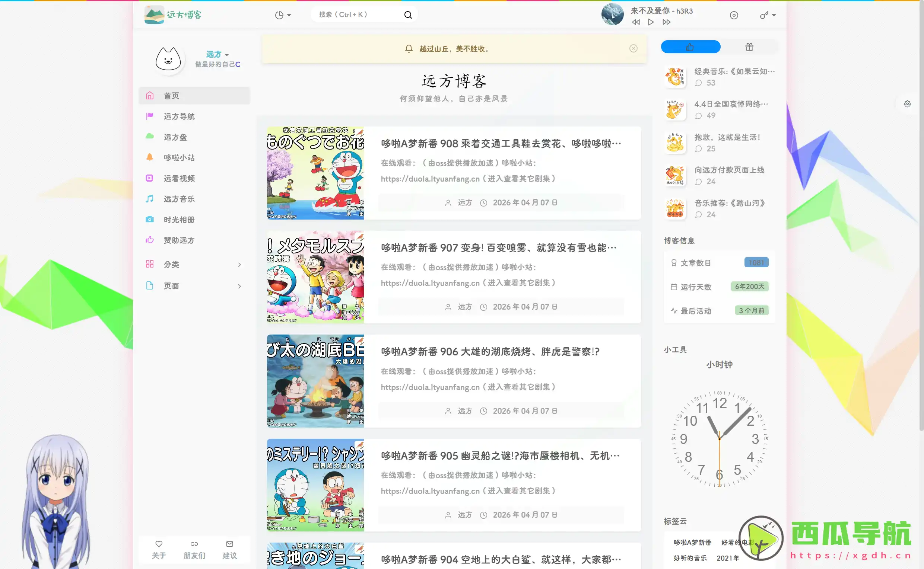Screen dimensions: 924x569
Task: Open post 哆啦A梦新番 906 大雄的湖底烧烤
Action: pyautogui.click(x=490, y=352)
